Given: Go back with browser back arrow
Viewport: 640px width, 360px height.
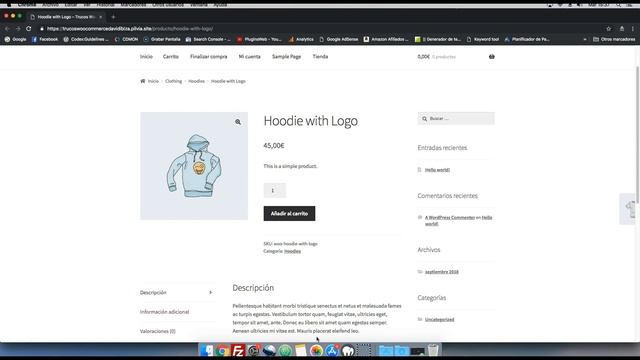Looking at the screenshot, I should click(7, 29).
